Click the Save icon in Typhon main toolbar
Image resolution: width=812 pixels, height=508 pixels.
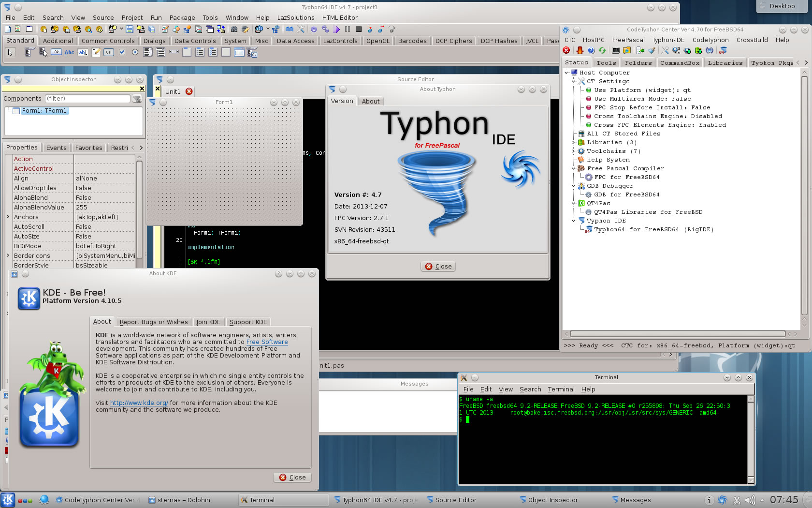tap(130, 29)
